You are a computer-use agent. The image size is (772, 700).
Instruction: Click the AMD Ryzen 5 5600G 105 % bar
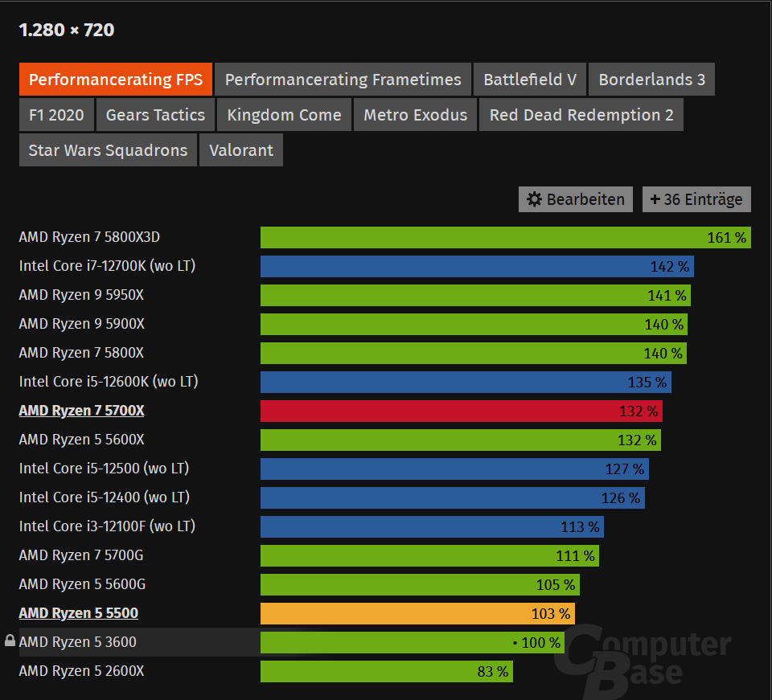[x=420, y=585]
